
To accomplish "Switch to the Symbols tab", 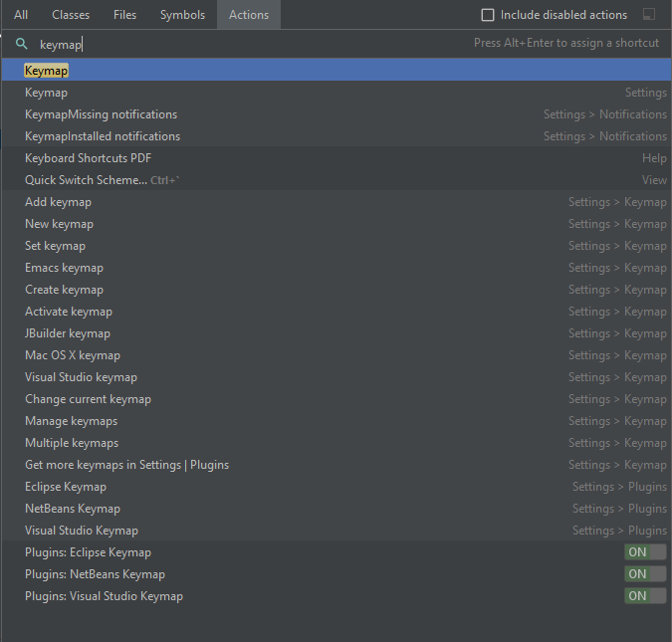I will tap(182, 15).
